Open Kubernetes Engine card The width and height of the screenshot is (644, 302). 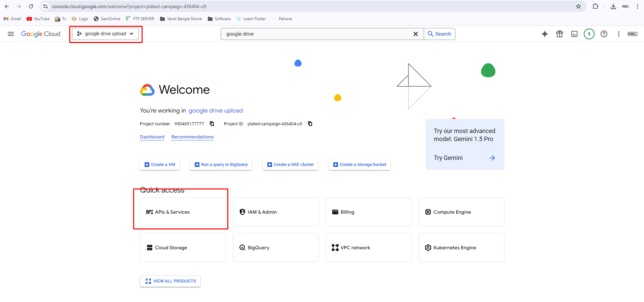pos(461,248)
